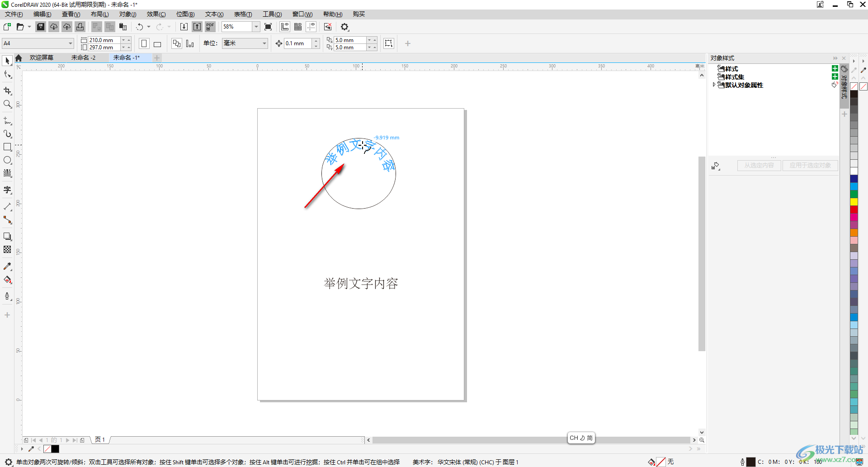The height and width of the screenshot is (467, 868).
Task: Toggle portrait page orientation
Action: 144,43
